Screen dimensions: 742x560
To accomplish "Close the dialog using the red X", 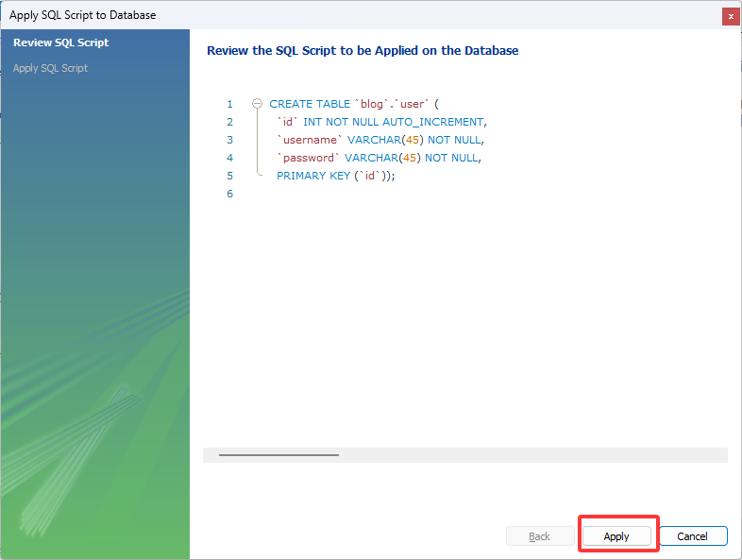I will point(730,16).
